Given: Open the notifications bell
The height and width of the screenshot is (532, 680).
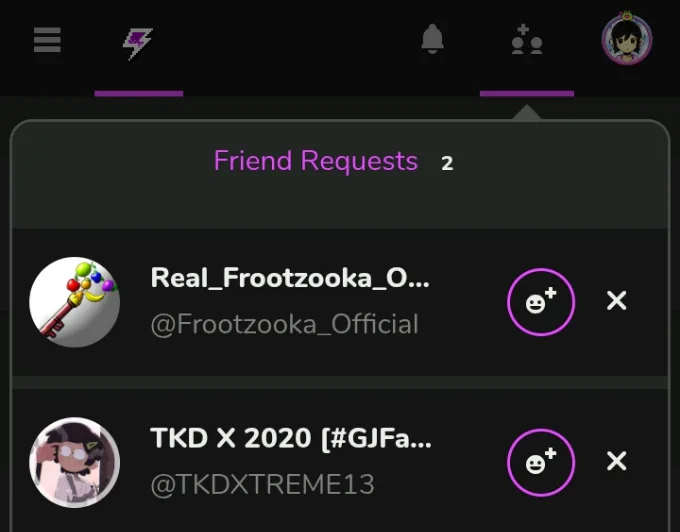Looking at the screenshot, I should 432,40.
